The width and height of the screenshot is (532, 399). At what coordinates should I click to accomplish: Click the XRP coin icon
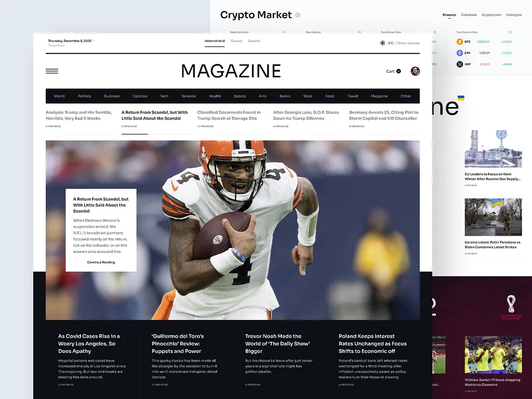(x=460, y=64)
